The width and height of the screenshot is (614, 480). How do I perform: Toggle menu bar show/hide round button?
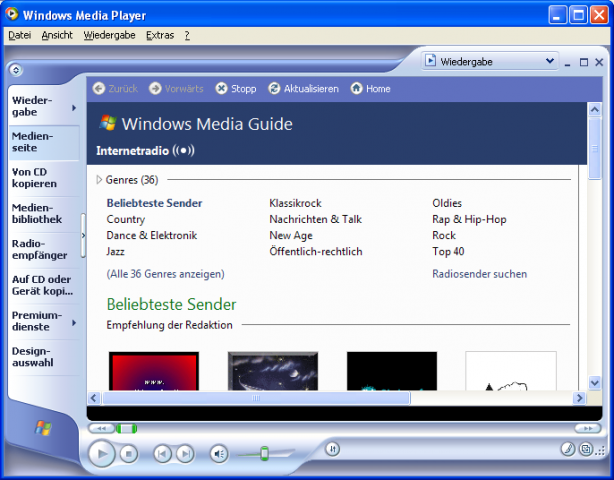16,70
